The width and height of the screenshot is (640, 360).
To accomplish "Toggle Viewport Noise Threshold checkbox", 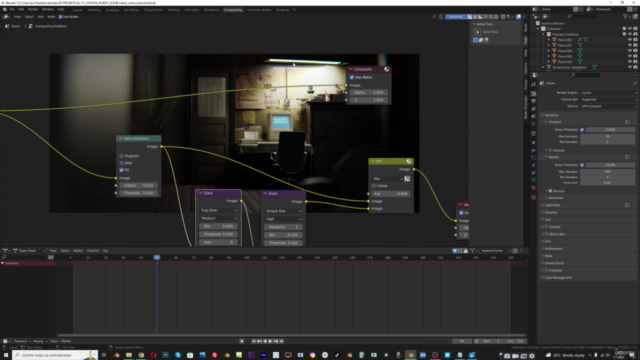I will pyautogui.click(x=582, y=130).
